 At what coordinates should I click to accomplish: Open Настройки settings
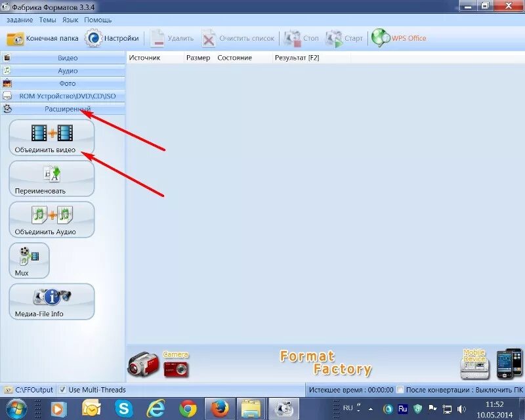(x=112, y=39)
